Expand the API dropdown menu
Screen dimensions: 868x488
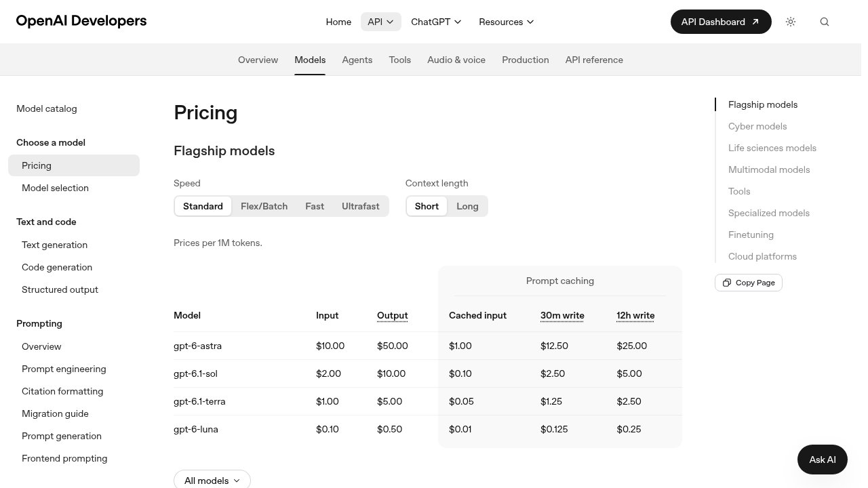pos(380,22)
